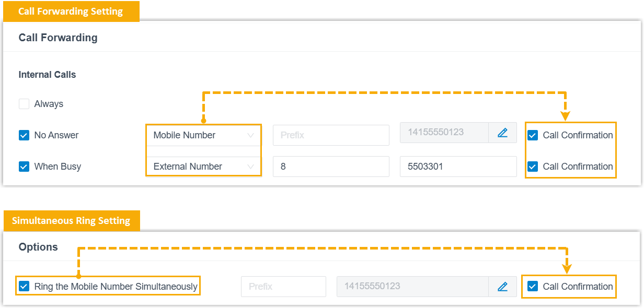Viewport: 644px width, 308px height.
Task: Toggle Call Confirmation for the When Busy row
Action: [x=533, y=167]
